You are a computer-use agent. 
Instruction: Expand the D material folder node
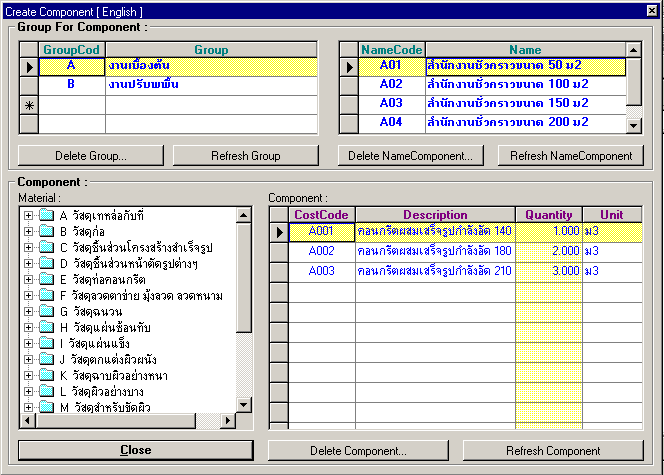tap(28, 263)
